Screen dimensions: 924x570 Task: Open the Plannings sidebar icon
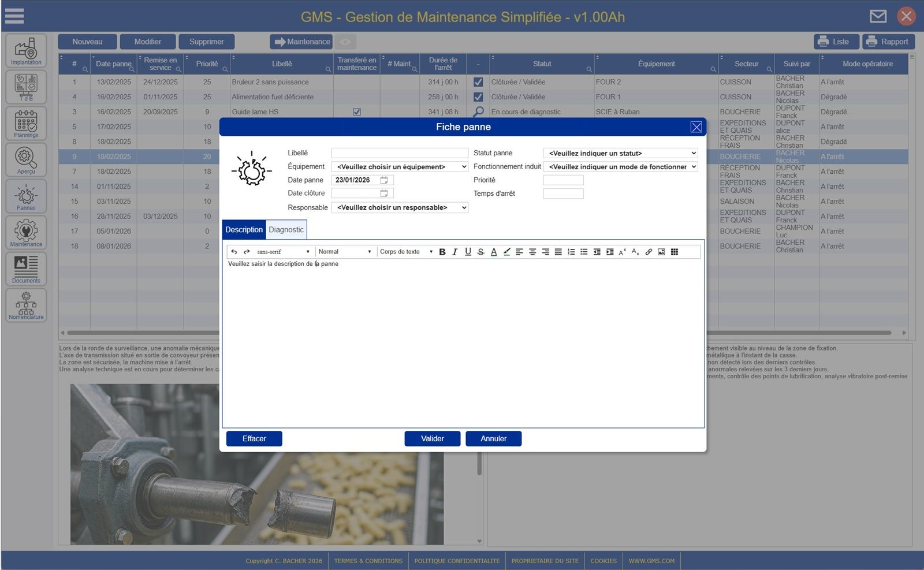[26, 124]
